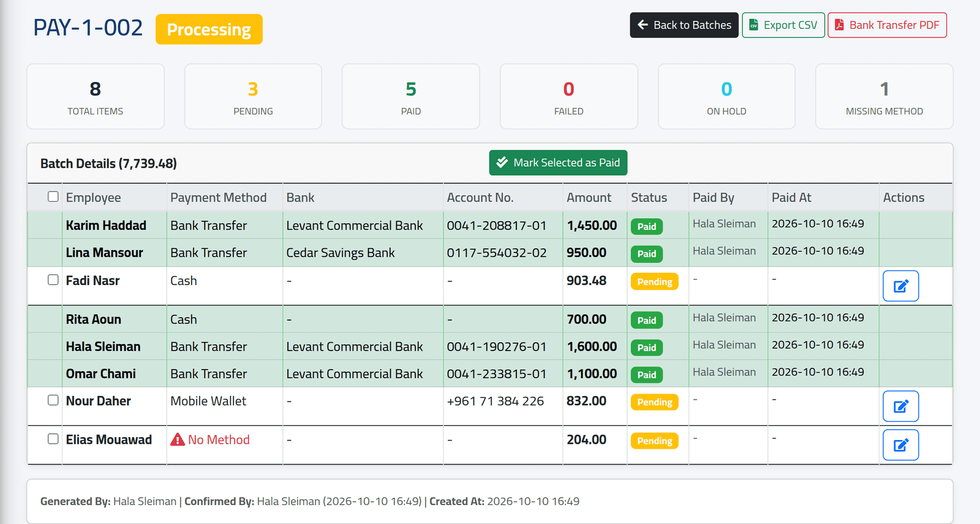Click the No Method warning triangle icon
Viewport: 980px width, 524px height.
178,439
